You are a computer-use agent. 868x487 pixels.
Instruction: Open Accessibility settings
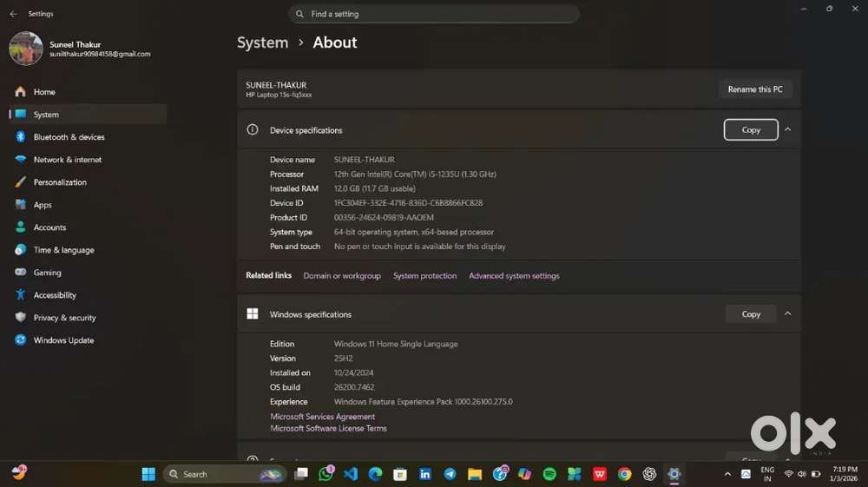pos(55,295)
